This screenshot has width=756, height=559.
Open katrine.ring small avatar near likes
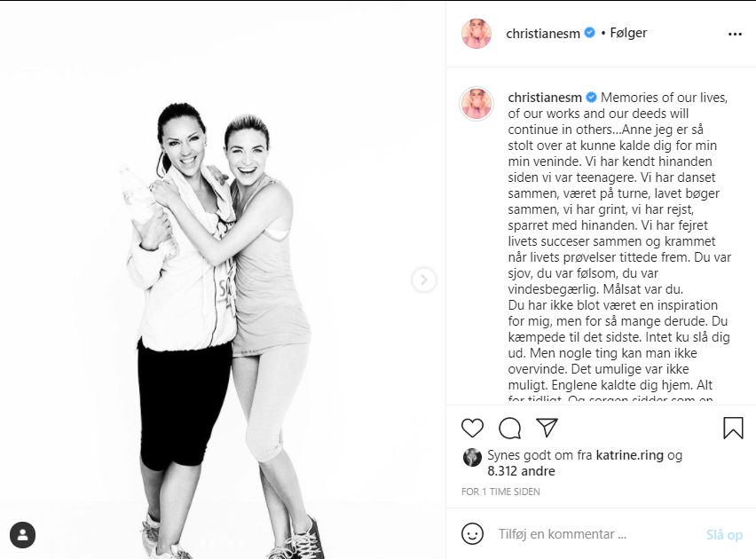pyautogui.click(x=472, y=457)
